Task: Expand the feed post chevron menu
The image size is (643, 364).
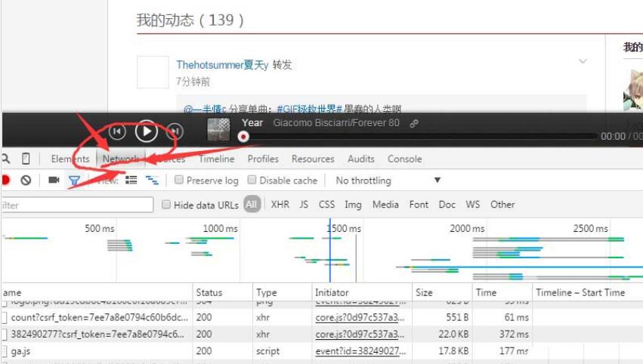Action: coord(583,61)
